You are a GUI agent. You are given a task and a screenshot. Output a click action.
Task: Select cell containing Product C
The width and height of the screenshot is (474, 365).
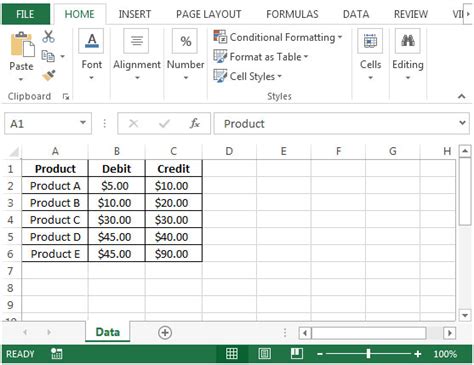tap(55, 220)
